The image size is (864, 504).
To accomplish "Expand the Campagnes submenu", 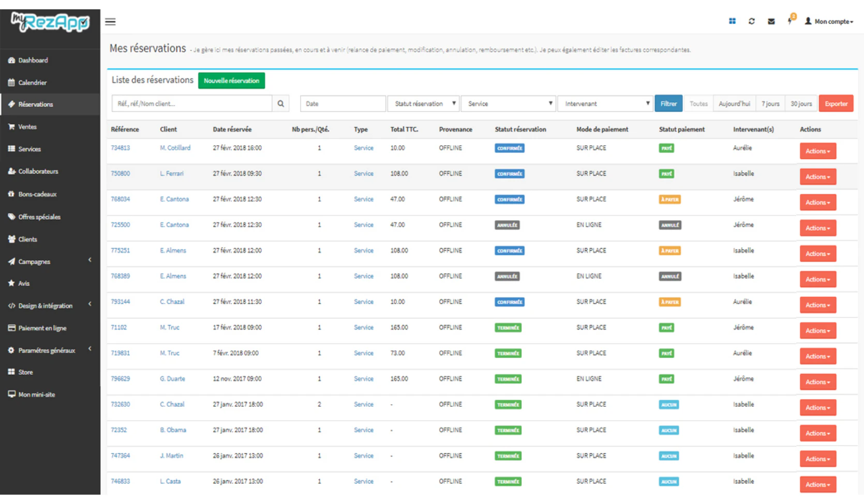I will (x=50, y=262).
